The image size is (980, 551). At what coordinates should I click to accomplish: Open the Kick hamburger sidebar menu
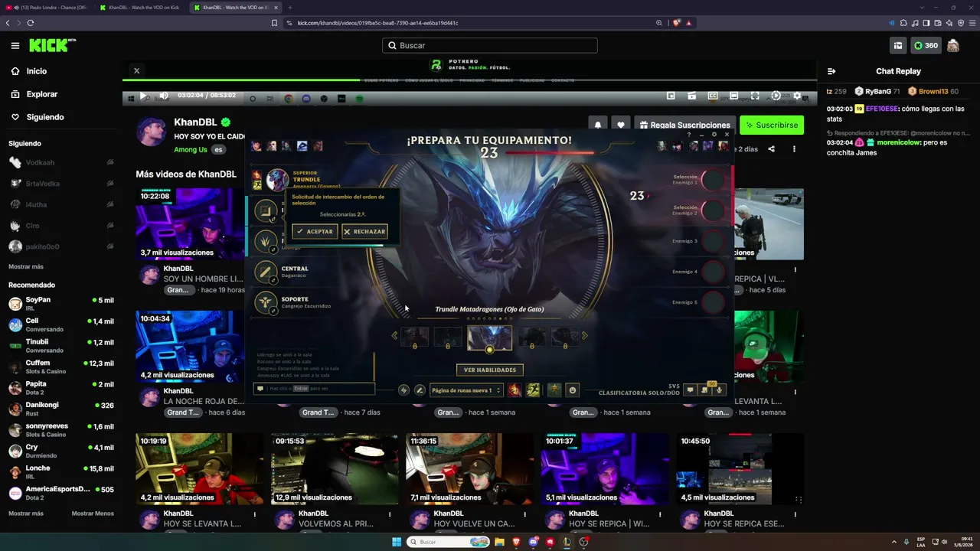(15, 46)
